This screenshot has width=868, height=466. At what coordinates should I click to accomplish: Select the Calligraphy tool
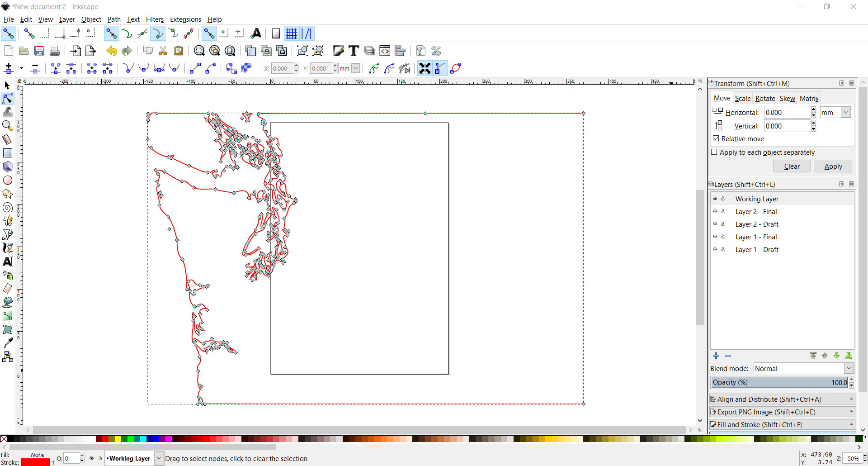click(x=8, y=248)
